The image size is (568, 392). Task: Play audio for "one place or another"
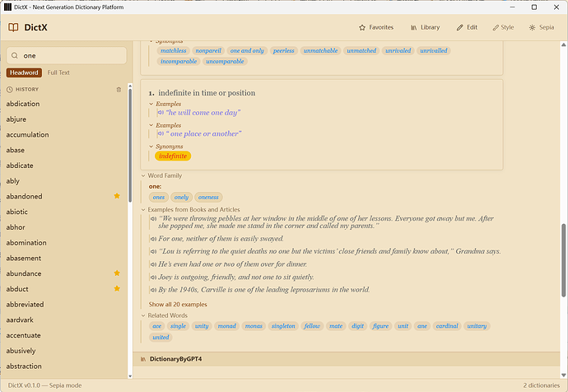pyautogui.click(x=161, y=133)
